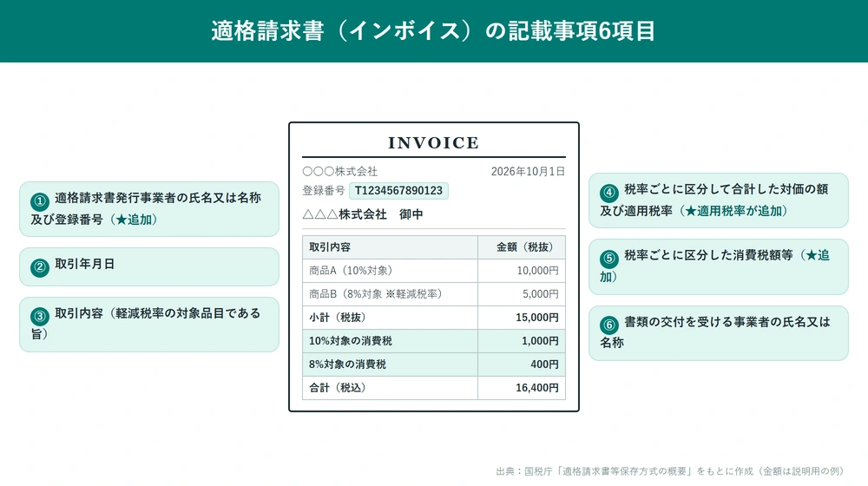Click the slide title 適格請求書（インボイス）の記載事項6項目
868x486 pixels.
click(433, 30)
